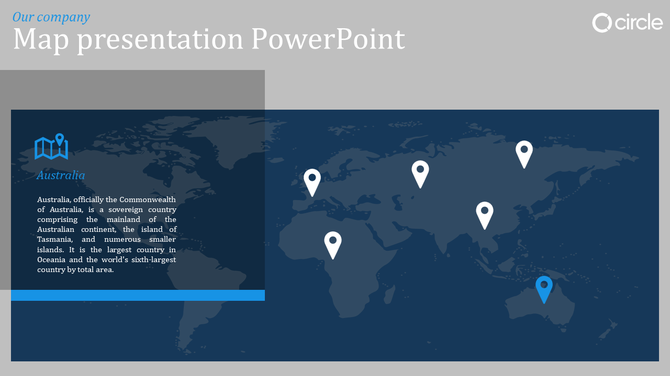Click the white pin over western Europe
The height and width of the screenshot is (376, 670).
pos(312,183)
